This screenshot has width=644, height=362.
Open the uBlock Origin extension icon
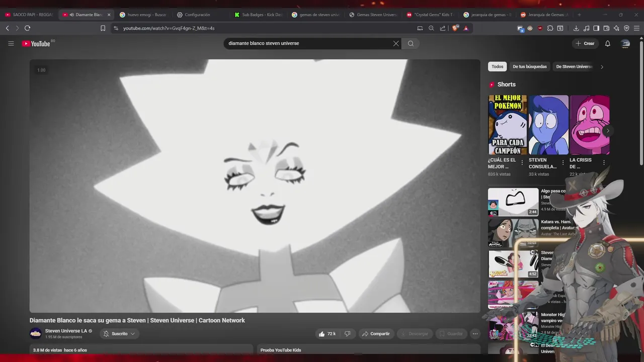coord(540,28)
